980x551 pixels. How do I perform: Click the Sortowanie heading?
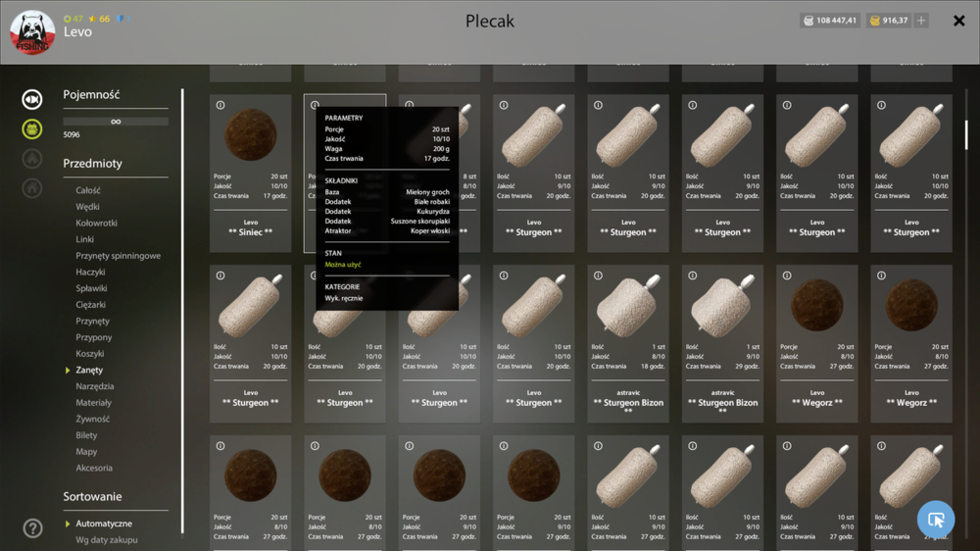92,497
